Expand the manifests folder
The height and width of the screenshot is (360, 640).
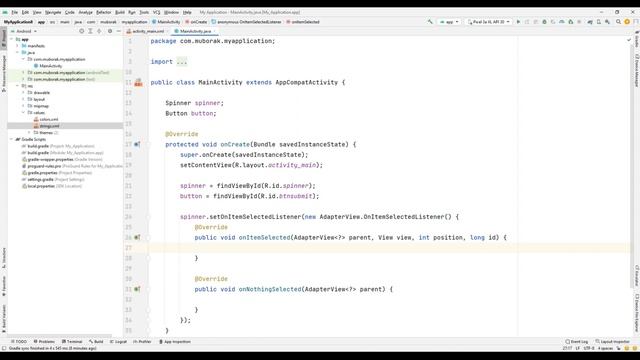(18, 46)
